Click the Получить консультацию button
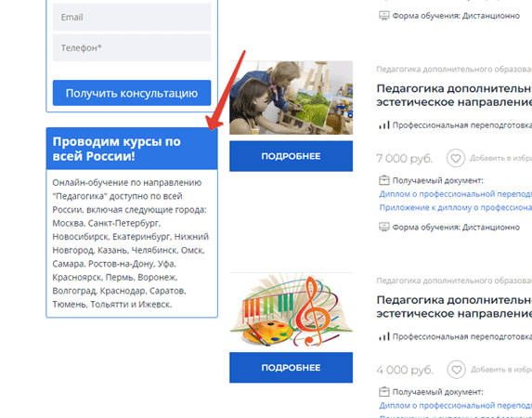Viewport: 532px width, 418px height. point(132,93)
